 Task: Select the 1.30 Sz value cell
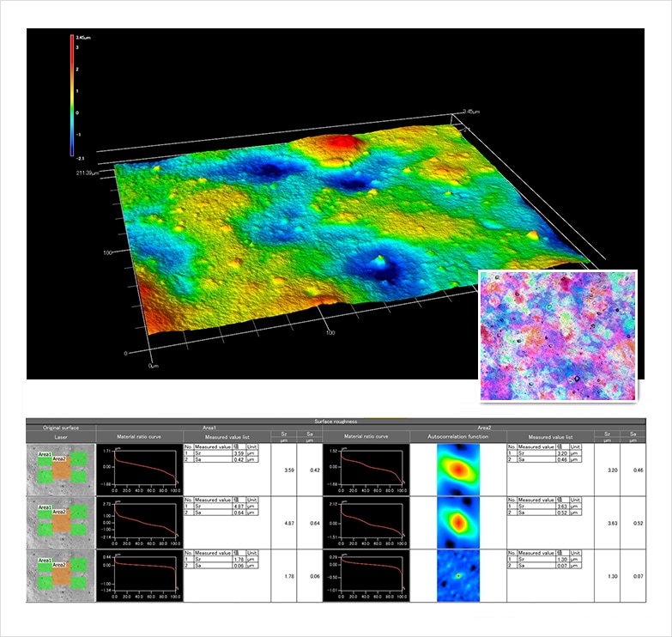606,576
